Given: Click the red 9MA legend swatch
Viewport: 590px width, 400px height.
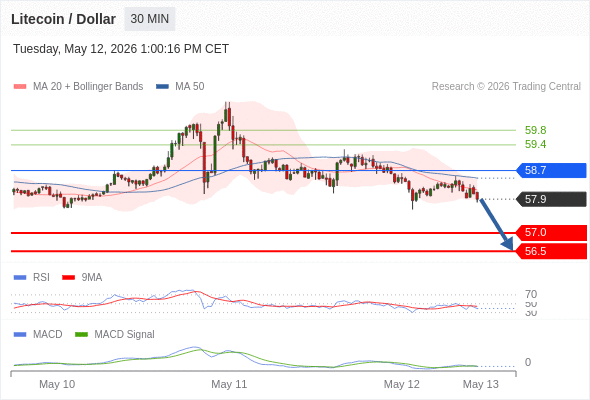Looking at the screenshot, I should (x=68, y=278).
